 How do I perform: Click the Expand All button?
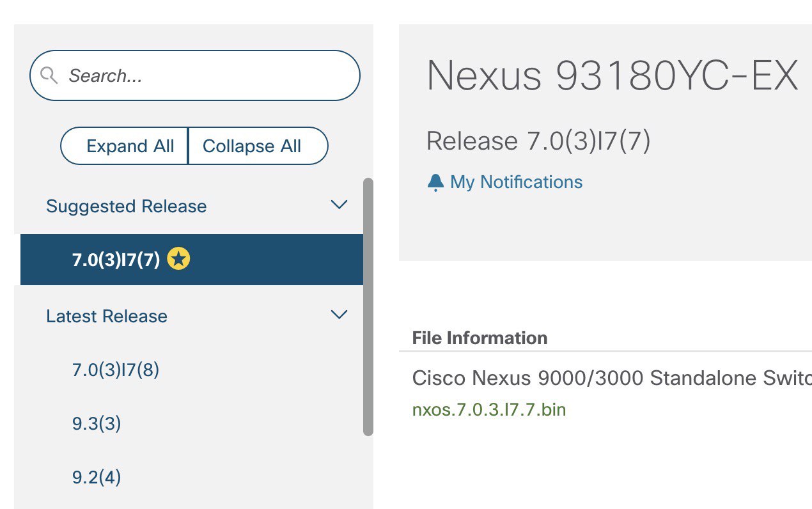124,146
